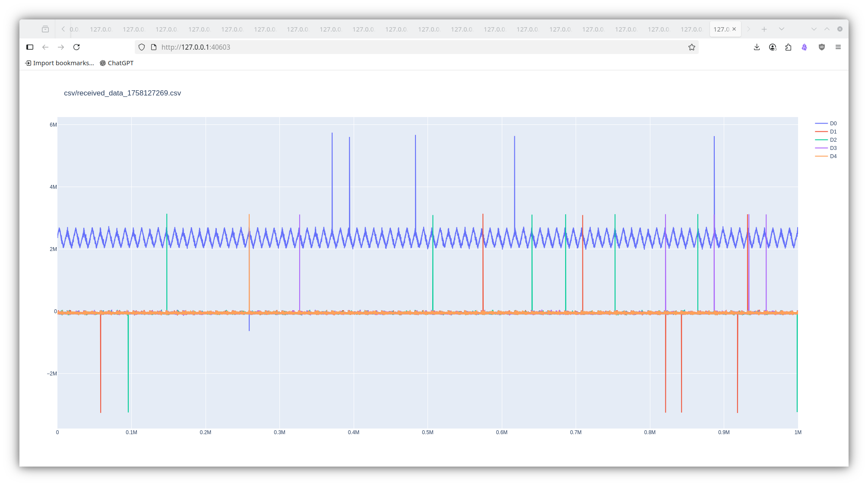
Task: Click site security shield icon
Action: pos(142,47)
